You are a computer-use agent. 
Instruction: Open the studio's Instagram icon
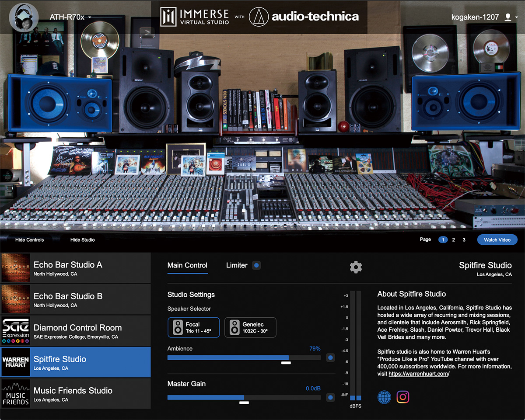[x=403, y=397]
